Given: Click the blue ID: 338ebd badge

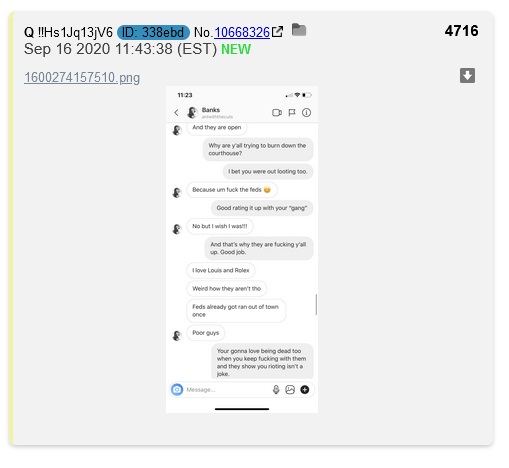Looking at the screenshot, I should coord(153,32).
